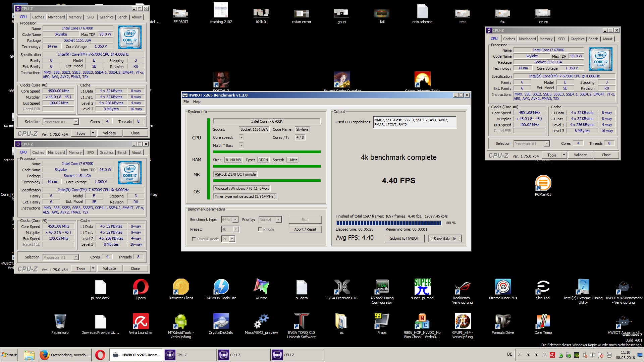Open Processor #1 selection in bottom-left CPU-Z
This screenshot has width=644, height=362.
(61, 257)
